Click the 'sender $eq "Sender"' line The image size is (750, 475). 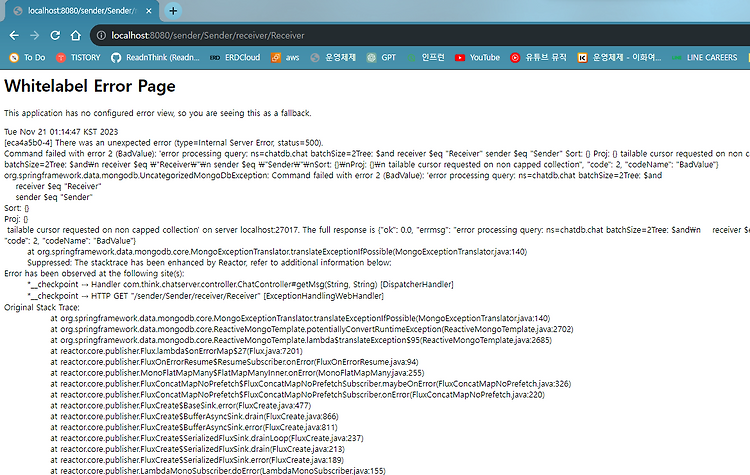click(x=54, y=197)
